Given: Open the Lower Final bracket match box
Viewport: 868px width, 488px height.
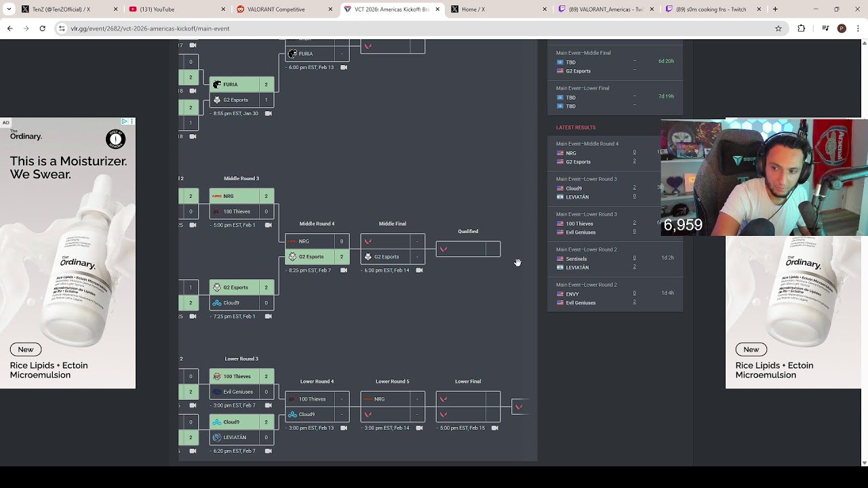Looking at the screenshot, I should 468,407.
